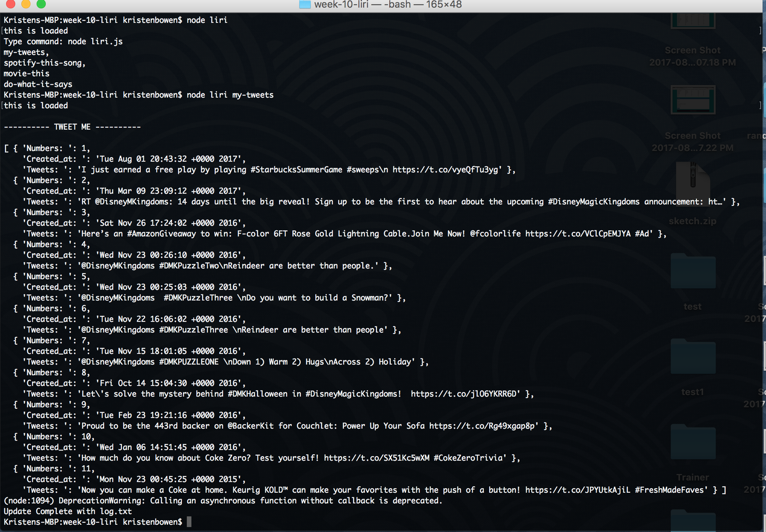Select the 'Trainer' folder icon on desktop

click(x=693, y=442)
